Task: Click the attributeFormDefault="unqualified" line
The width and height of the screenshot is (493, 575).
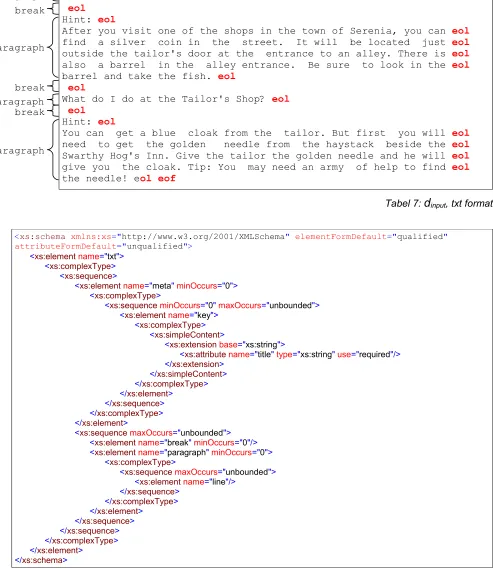Action: tap(103, 246)
